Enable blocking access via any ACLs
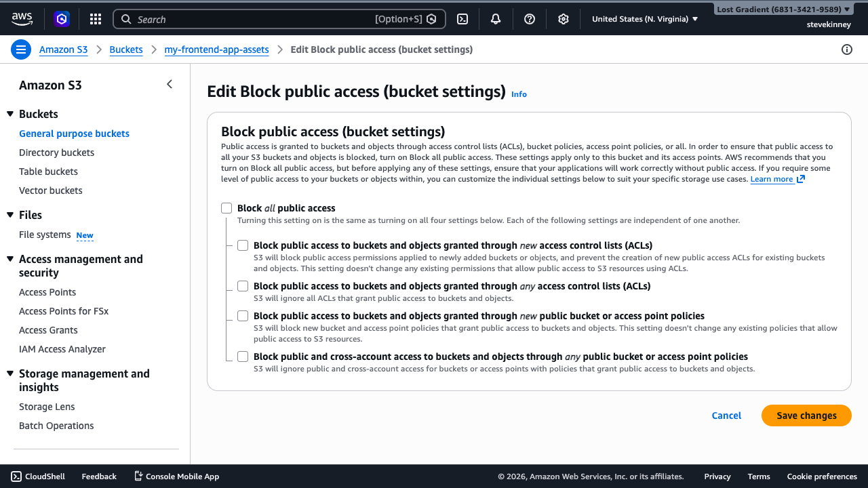 (x=243, y=286)
